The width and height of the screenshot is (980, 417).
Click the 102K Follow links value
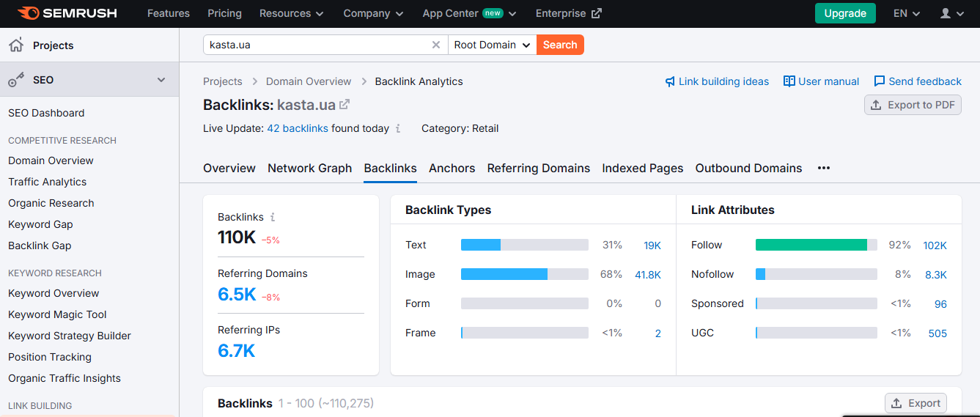tap(935, 246)
